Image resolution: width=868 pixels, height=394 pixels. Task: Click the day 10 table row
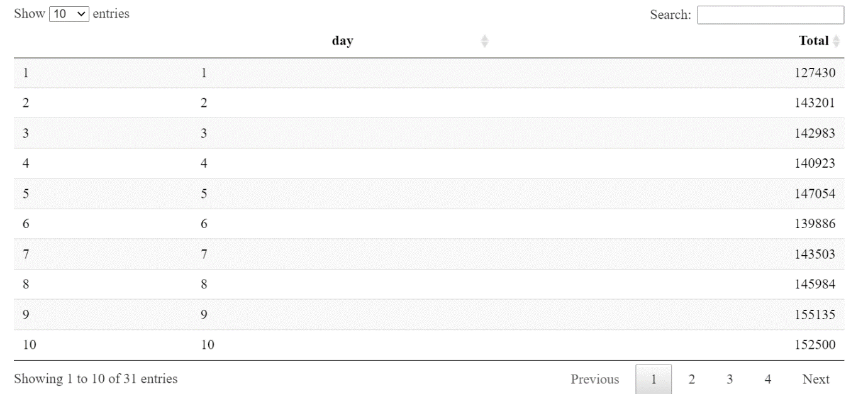click(434, 344)
